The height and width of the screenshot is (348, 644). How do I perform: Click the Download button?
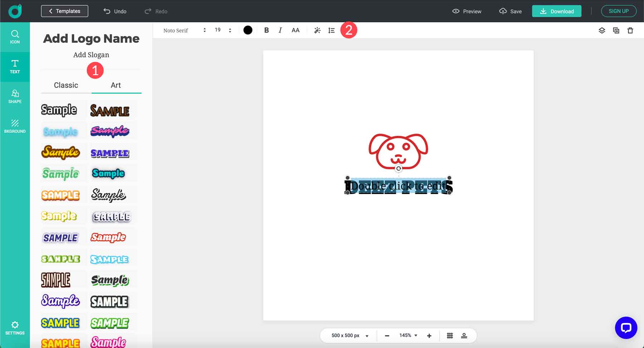[x=557, y=11]
